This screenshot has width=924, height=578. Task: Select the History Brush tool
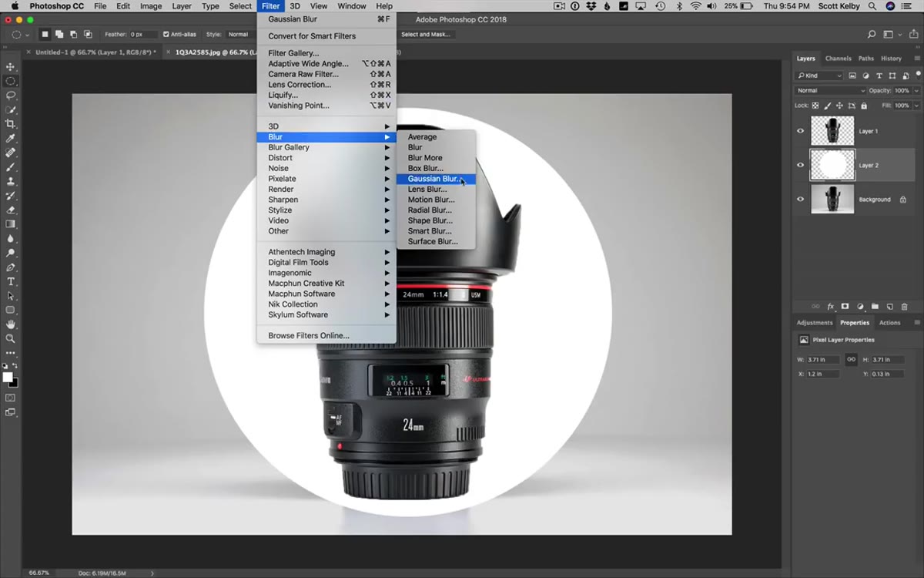(11, 196)
